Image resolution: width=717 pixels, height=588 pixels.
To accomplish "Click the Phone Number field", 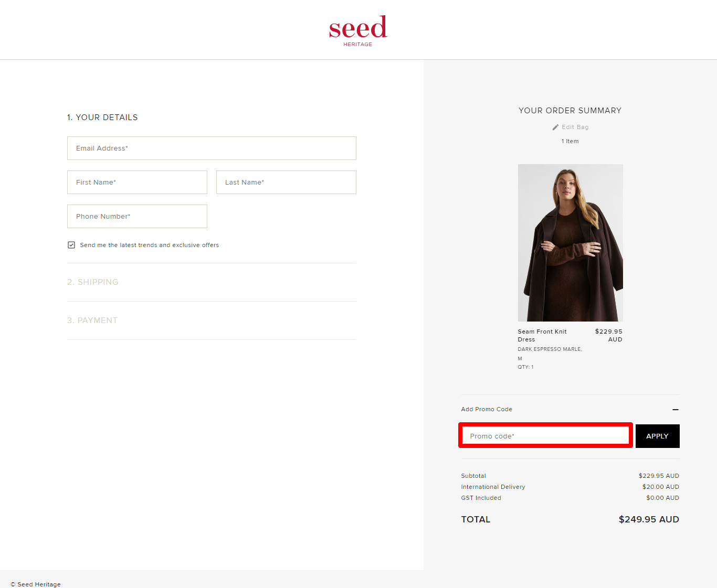I will click(137, 216).
